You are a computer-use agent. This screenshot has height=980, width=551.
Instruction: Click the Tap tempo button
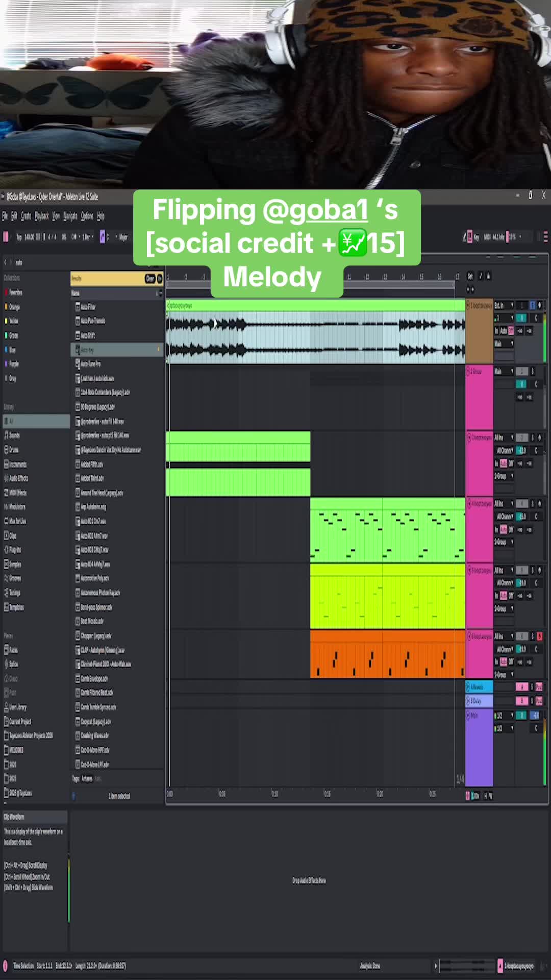click(19, 237)
